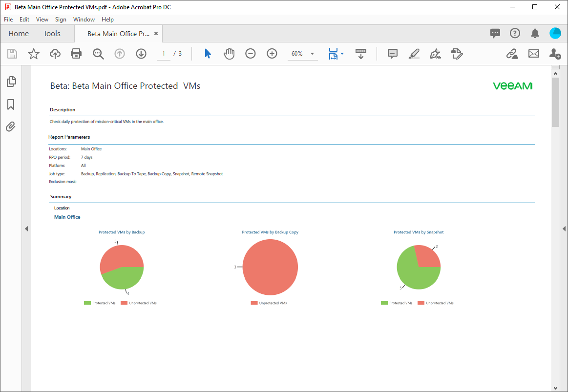The image size is (568, 392).
Task: Go to previous page arrow
Action: [x=120, y=54]
